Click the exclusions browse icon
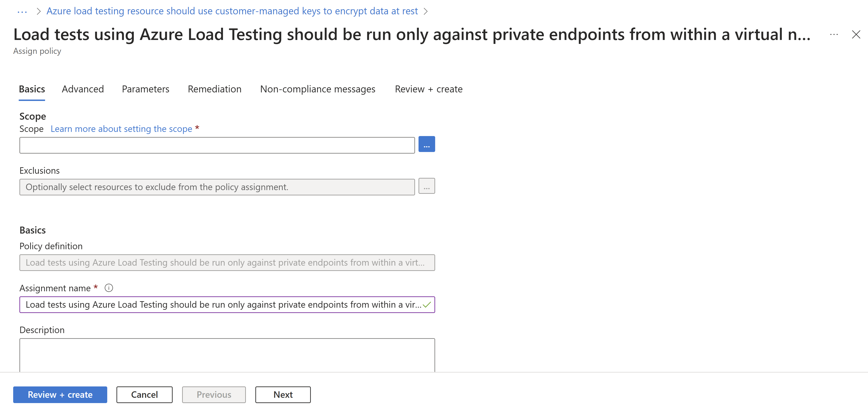The width and height of the screenshot is (868, 410). tap(427, 186)
